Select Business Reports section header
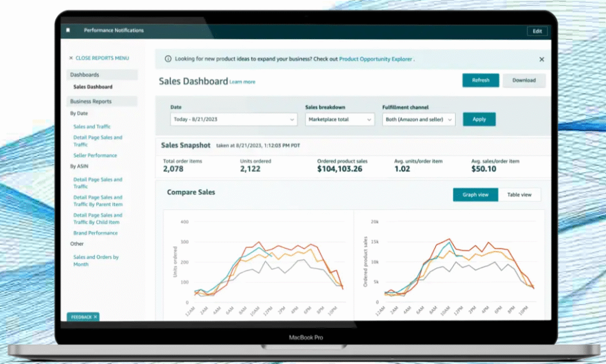This screenshot has height=364, width=606. (102, 101)
